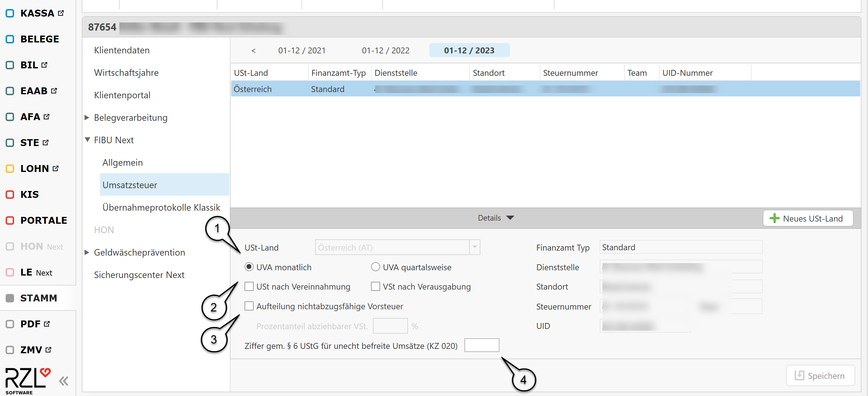Image resolution: width=868 pixels, height=396 pixels.
Task: Launch the BIL module
Action: [x=29, y=65]
